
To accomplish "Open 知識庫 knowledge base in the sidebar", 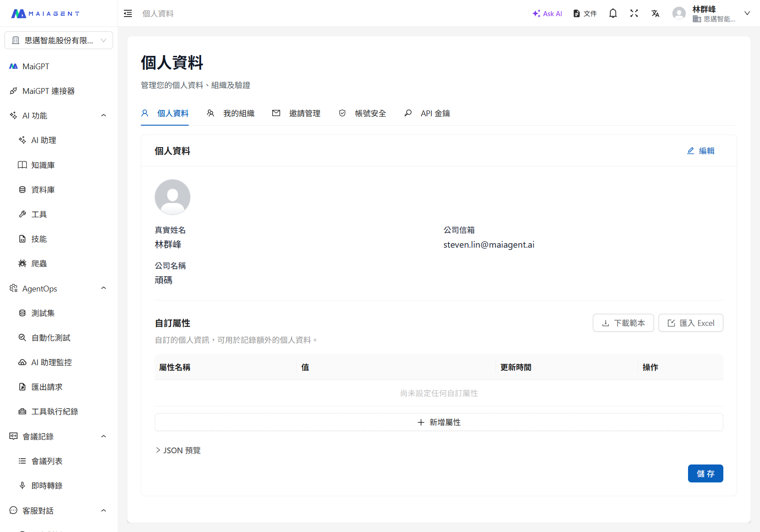I will point(43,165).
